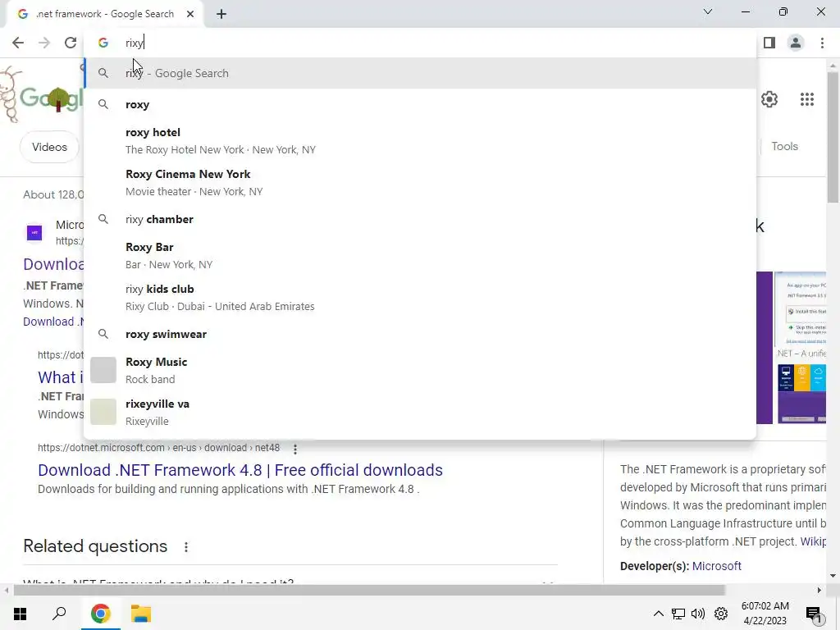This screenshot has width=840, height=630.
Task: Show hidden system tray icons
Action: (659, 614)
